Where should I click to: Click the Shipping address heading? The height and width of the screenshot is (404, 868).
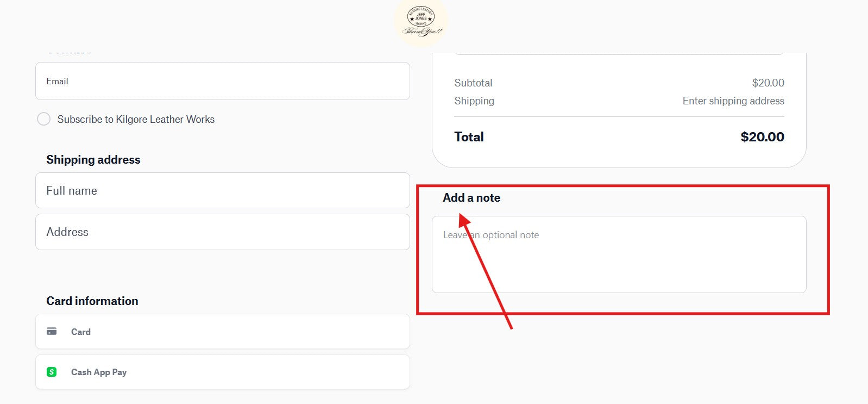(93, 160)
